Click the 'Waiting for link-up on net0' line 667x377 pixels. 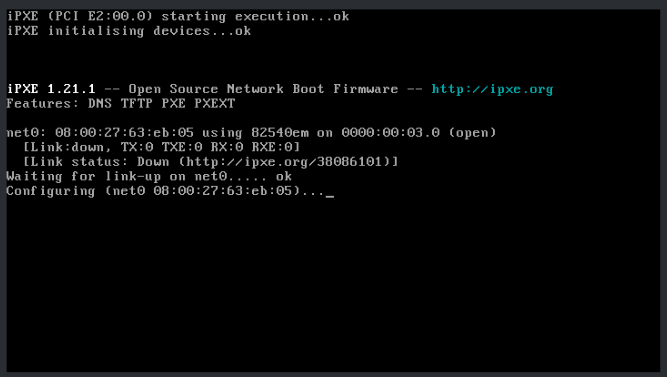pyautogui.click(x=149, y=176)
